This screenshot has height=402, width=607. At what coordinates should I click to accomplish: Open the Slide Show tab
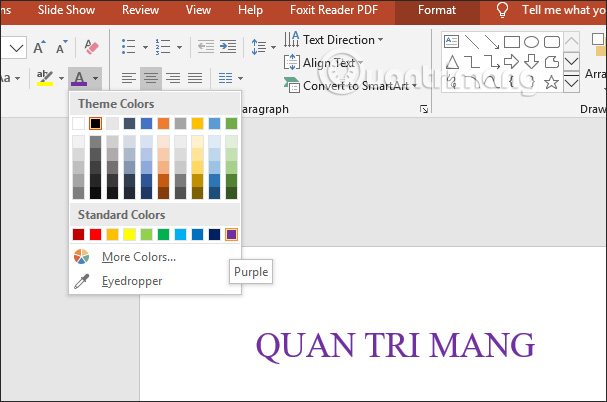pos(66,10)
